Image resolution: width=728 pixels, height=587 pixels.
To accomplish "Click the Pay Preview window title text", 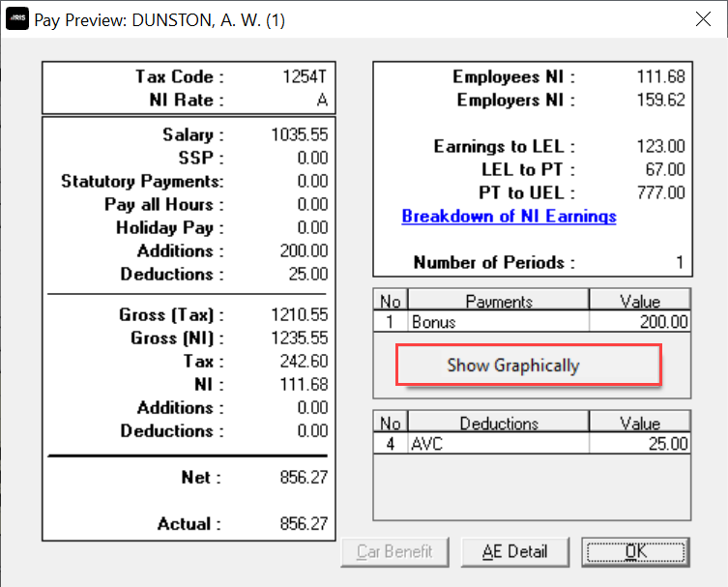I will [x=160, y=20].
